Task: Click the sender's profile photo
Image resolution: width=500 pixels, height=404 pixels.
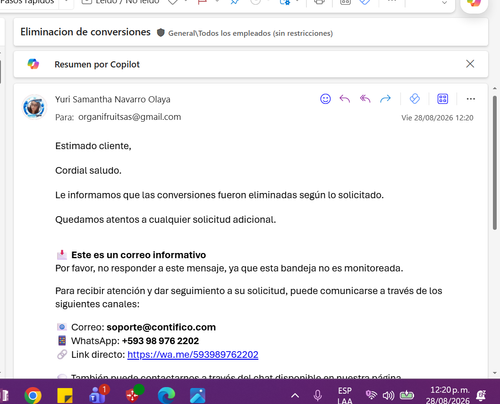Action: (x=34, y=107)
